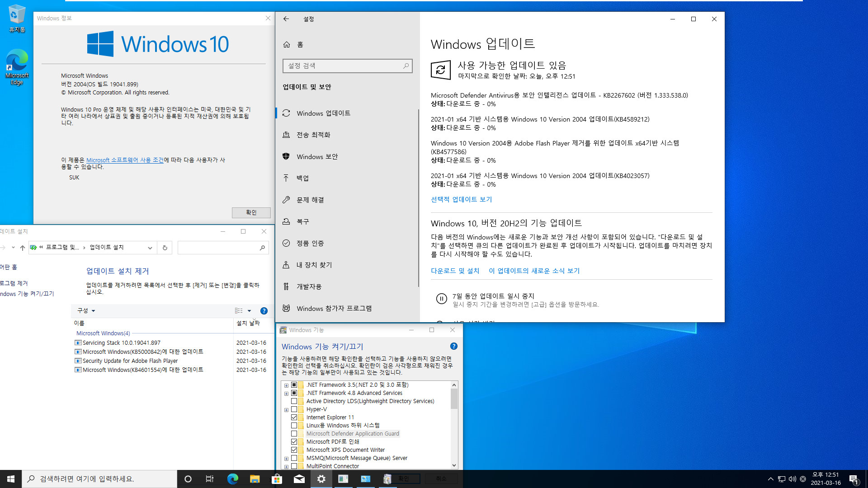Click the help icon in update list toolbar
868x488 pixels.
tap(264, 311)
